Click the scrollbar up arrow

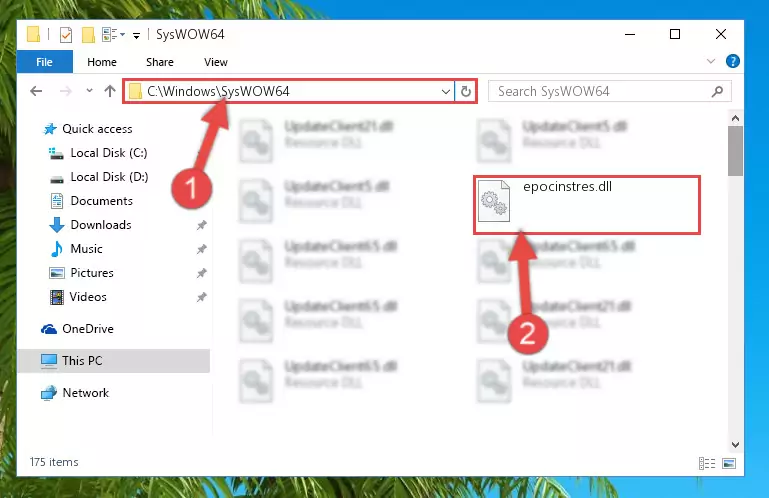[735, 118]
